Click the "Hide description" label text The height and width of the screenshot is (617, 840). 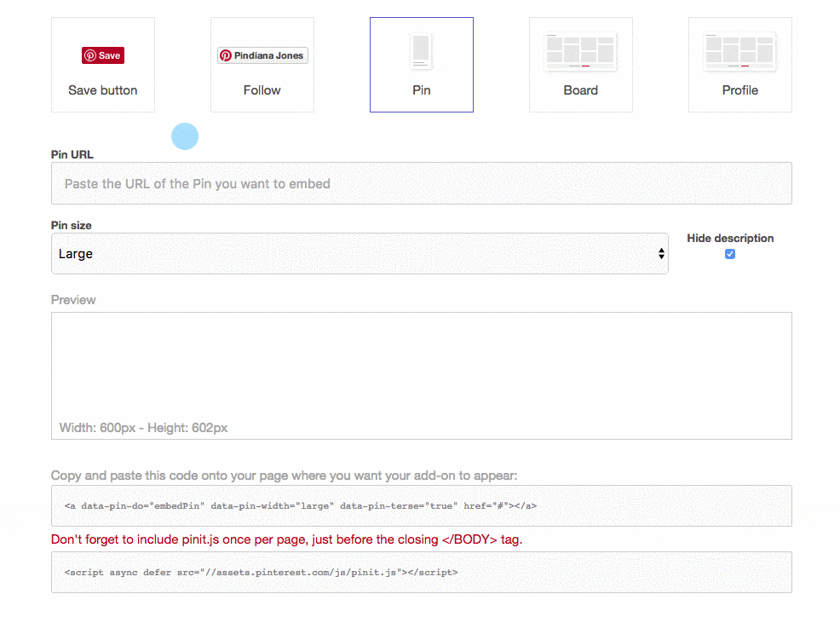tap(730, 239)
